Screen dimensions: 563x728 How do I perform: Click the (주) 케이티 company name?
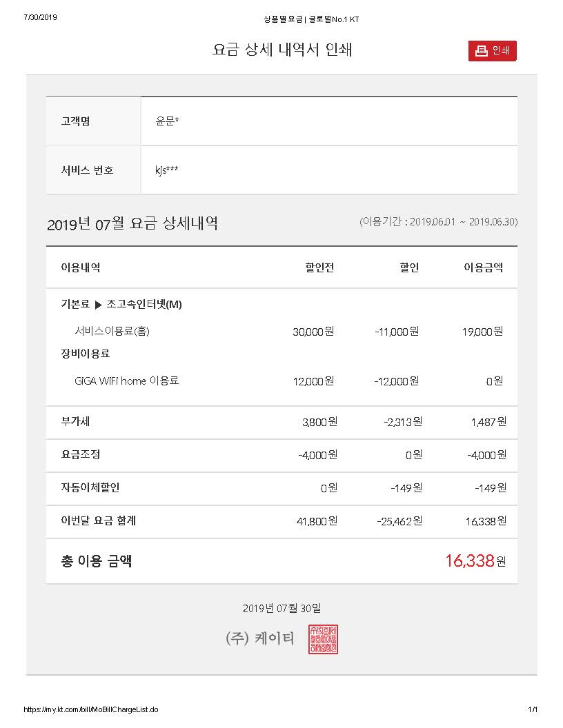[x=259, y=638]
